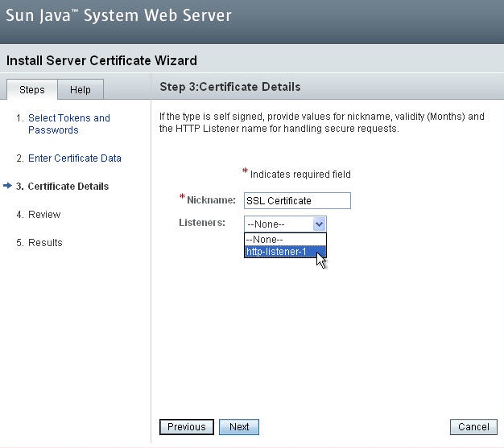Toggle the Listeners dropdown arrow
The height and width of the screenshot is (448, 504).
pyautogui.click(x=319, y=224)
